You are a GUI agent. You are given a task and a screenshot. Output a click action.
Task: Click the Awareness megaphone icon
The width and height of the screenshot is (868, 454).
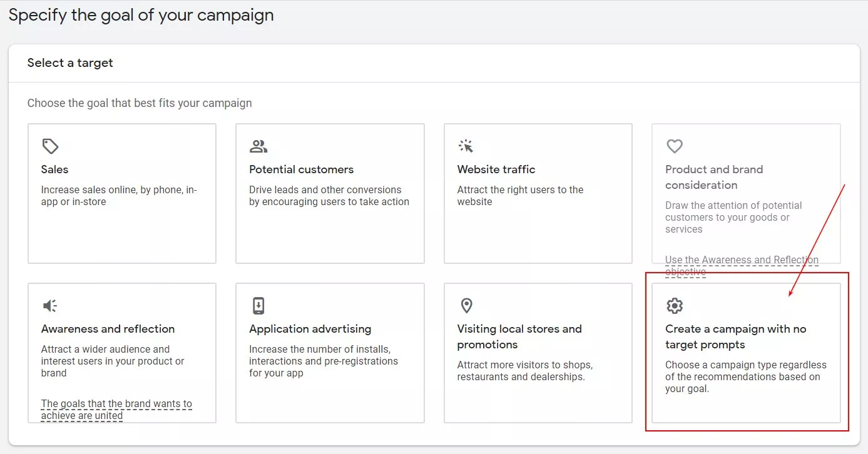click(50, 306)
